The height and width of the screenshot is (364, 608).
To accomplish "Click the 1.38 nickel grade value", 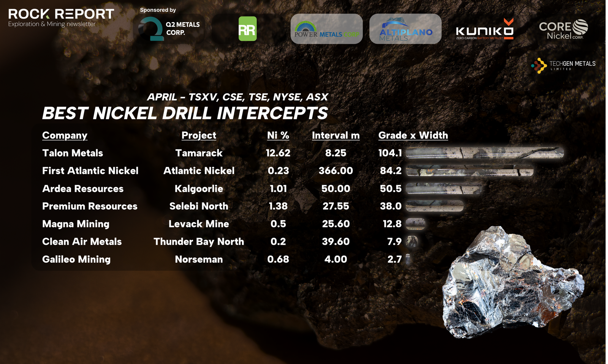I will coord(278,206).
